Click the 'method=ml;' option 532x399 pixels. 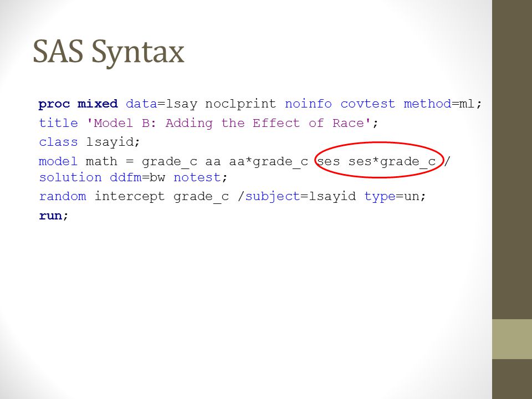[443, 104]
